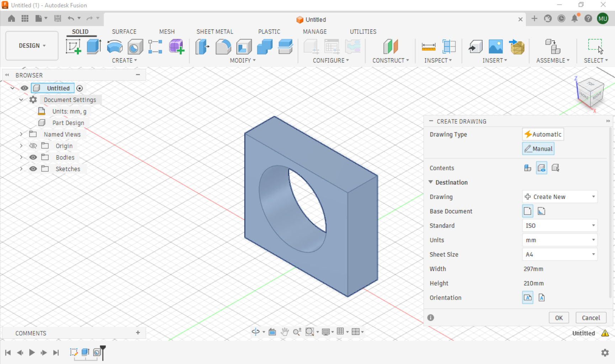The width and height of the screenshot is (615, 364).
Task: Select the Revolve tool icon
Action: [x=115, y=47]
